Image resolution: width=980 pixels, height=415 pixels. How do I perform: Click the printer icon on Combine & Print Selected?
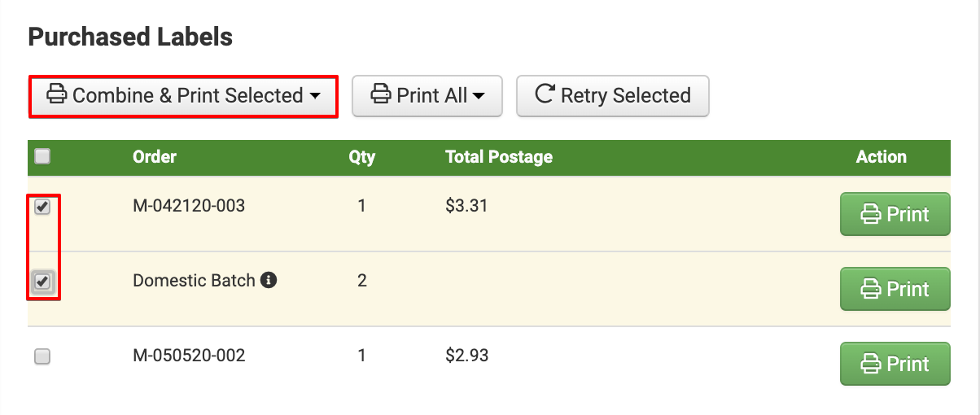(56, 95)
